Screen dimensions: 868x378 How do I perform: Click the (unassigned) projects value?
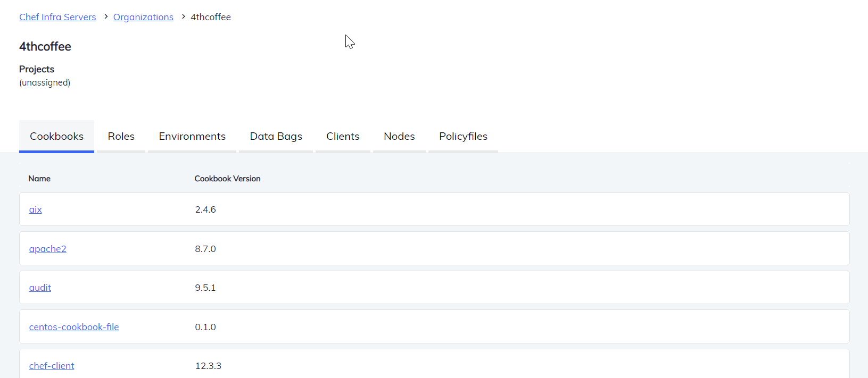tap(45, 82)
